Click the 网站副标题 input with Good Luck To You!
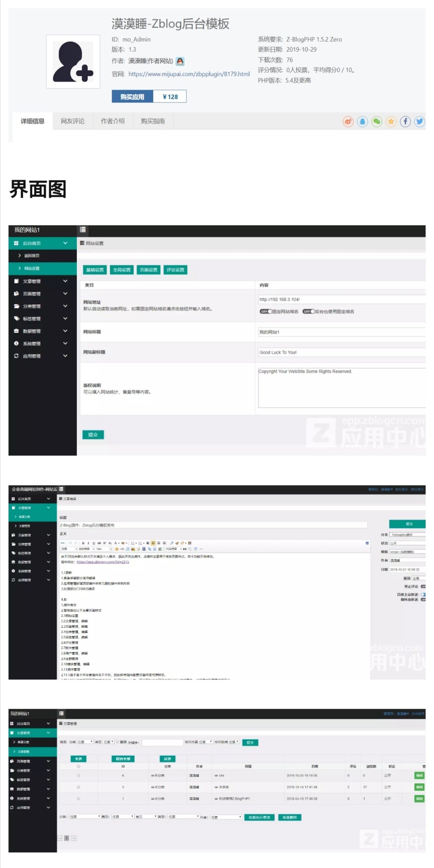This screenshot has width=434, height=868. 342,352
